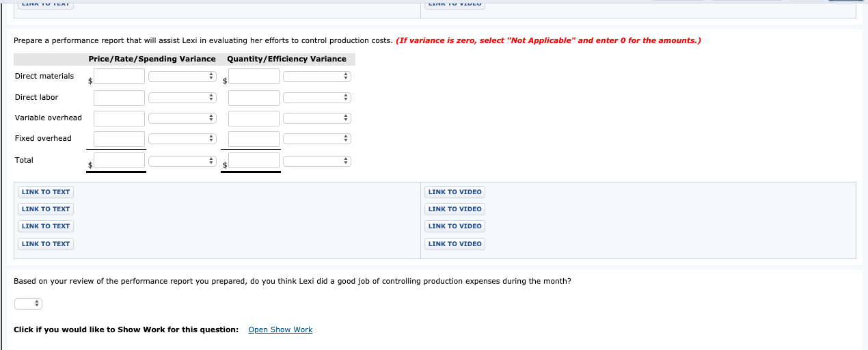The image size is (868, 350).
Task: Open Fixed overhead efficiency variance type dropdown
Action: point(317,139)
